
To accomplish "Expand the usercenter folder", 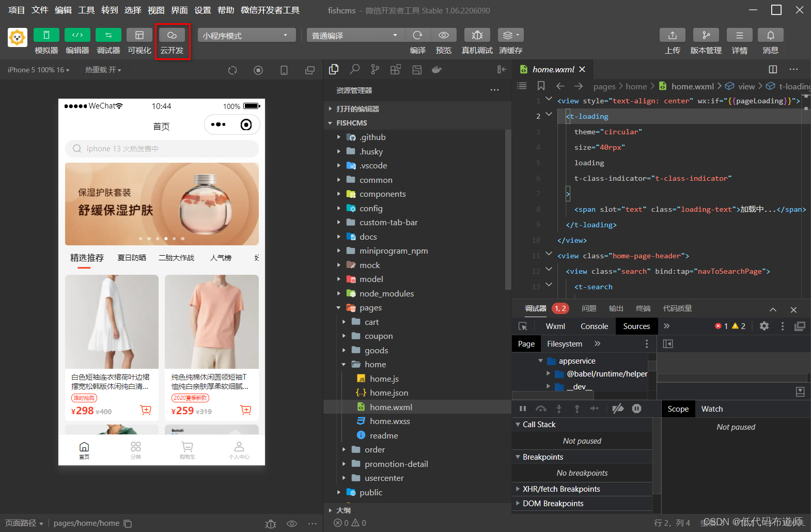I will pyautogui.click(x=384, y=478).
